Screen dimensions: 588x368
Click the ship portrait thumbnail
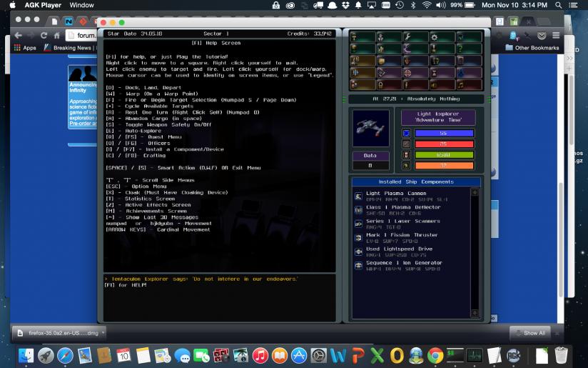coord(371,128)
